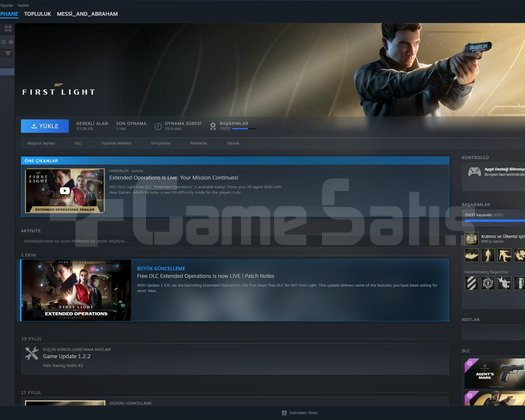Open the DLC link under install bar
Viewport: 525px width, 420px height.
point(78,143)
